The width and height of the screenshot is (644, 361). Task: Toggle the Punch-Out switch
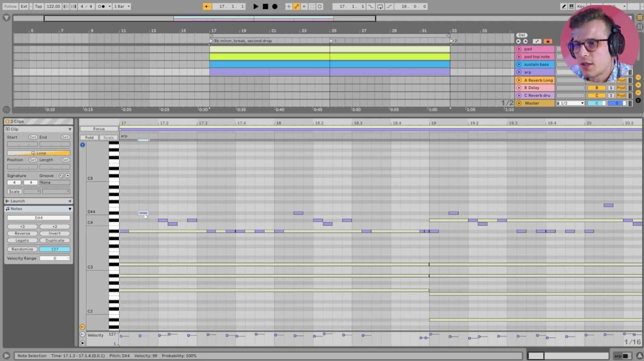click(x=389, y=6)
